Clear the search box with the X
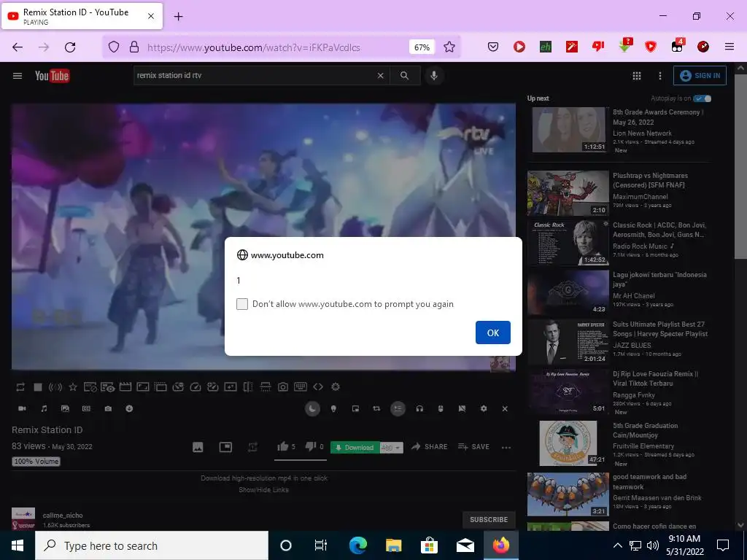The width and height of the screenshot is (747, 560). 380,75
